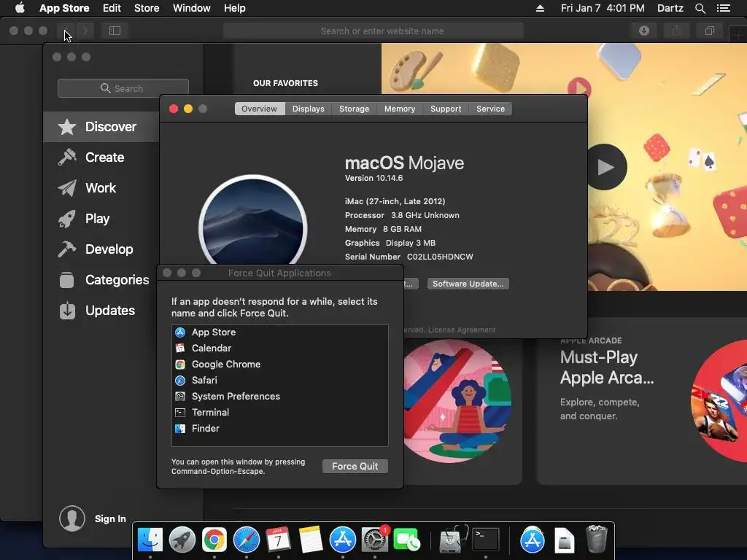Open Finder from the Dock

coord(150,540)
